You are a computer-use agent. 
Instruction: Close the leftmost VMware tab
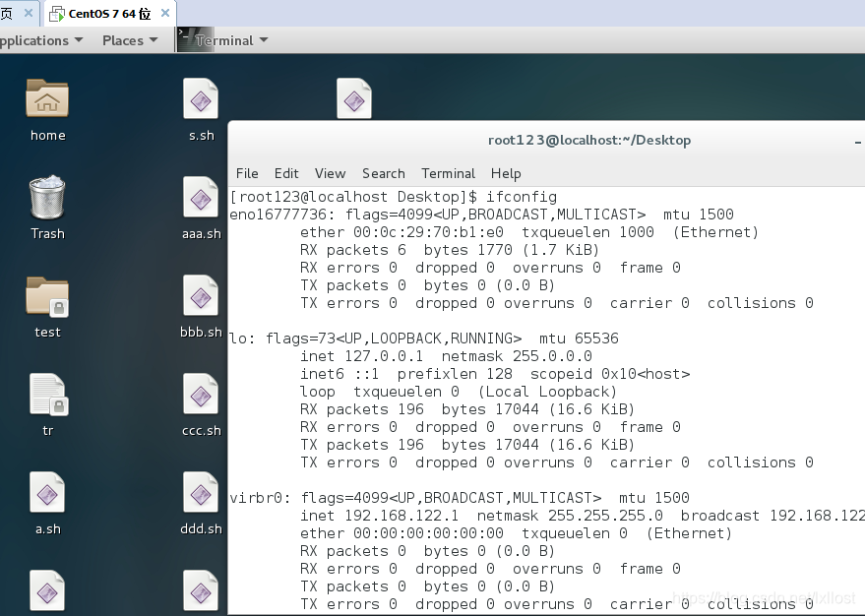pyautogui.click(x=29, y=13)
